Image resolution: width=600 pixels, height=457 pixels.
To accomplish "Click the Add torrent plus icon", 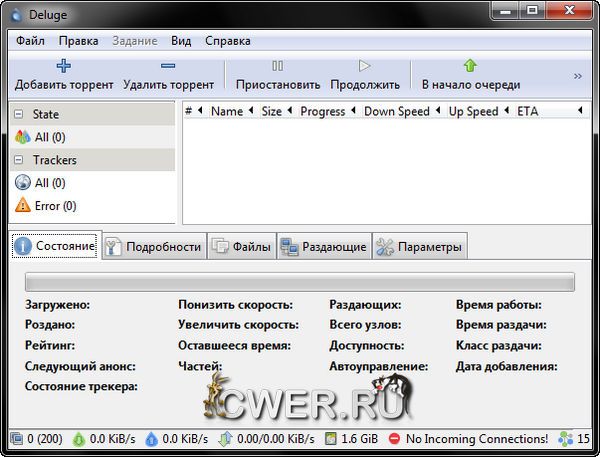I will 64,66.
